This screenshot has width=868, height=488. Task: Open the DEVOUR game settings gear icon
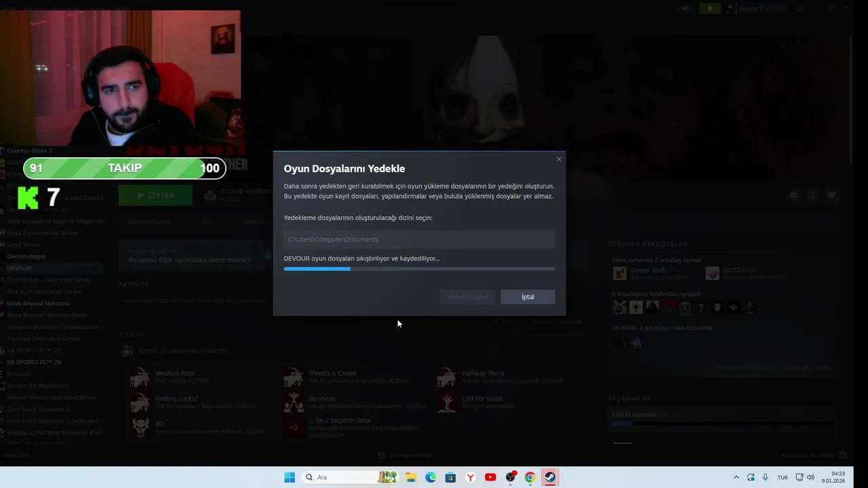(x=793, y=195)
